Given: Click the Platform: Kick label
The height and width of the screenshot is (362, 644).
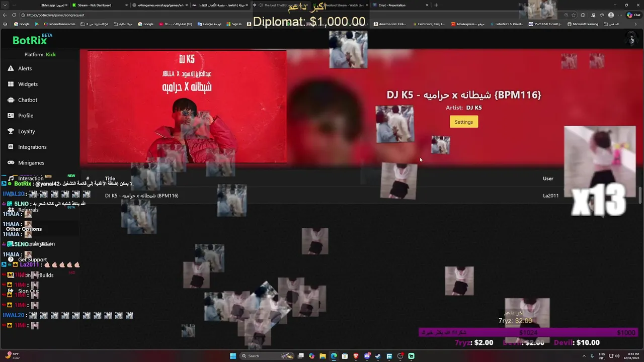Looking at the screenshot, I should click(40, 54).
